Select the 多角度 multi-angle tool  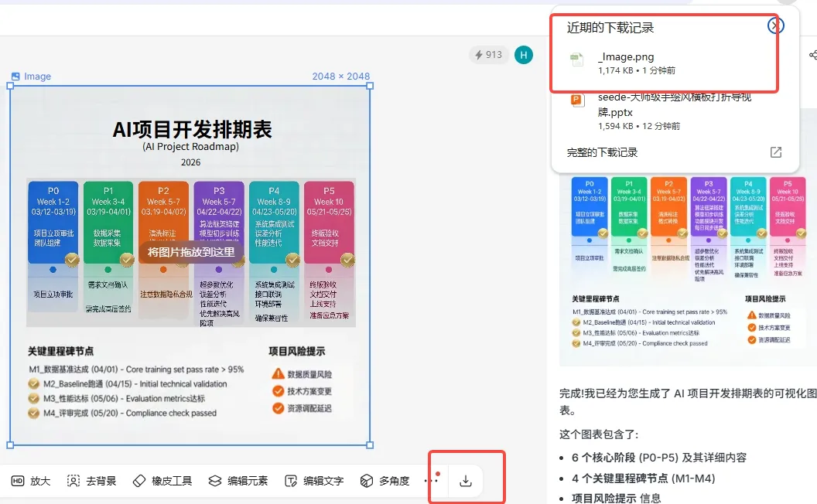385,481
